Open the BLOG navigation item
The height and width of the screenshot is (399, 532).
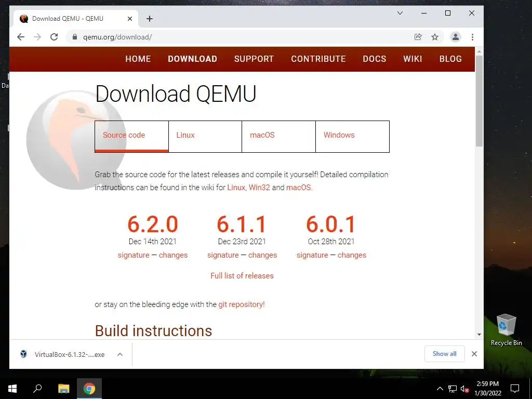[450, 59]
